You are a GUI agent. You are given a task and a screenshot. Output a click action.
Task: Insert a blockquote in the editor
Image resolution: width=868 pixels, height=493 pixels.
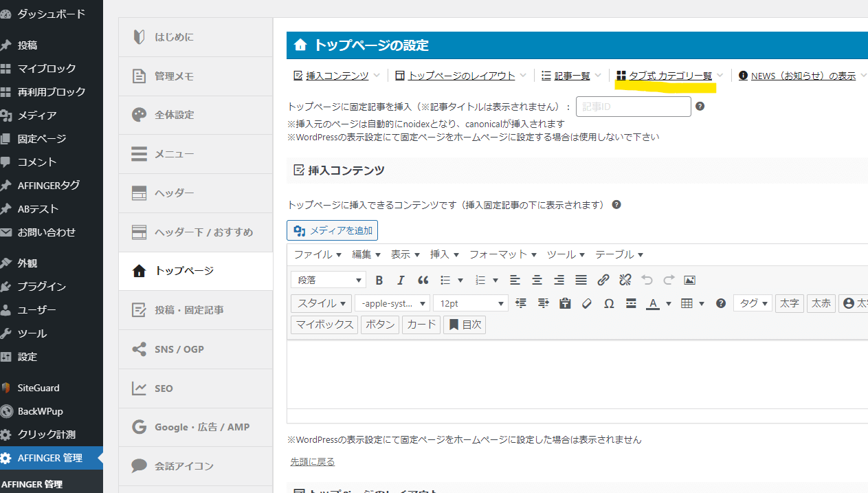coord(423,280)
